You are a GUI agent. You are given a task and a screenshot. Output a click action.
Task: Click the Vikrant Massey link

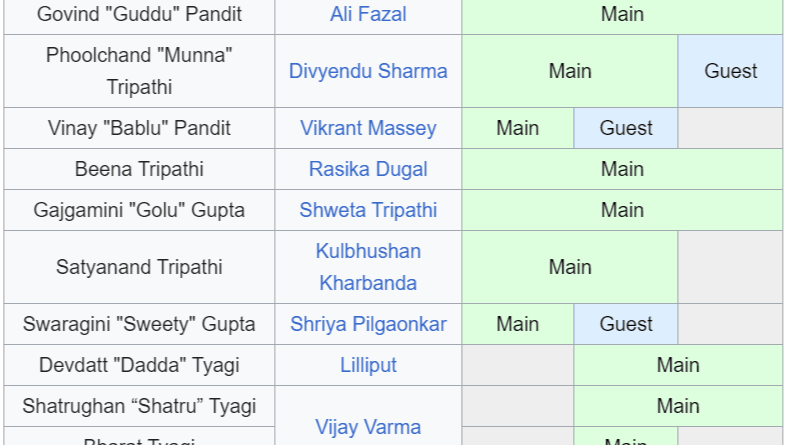pos(368,128)
